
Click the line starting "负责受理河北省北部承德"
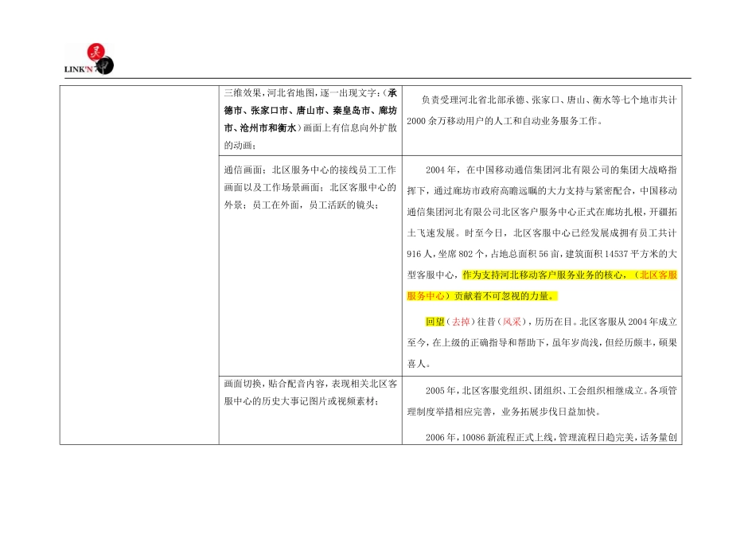tap(549, 100)
